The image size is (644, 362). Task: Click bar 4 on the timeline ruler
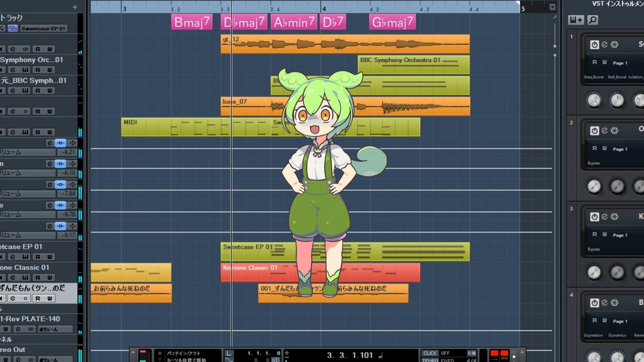click(x=324, y=9)
